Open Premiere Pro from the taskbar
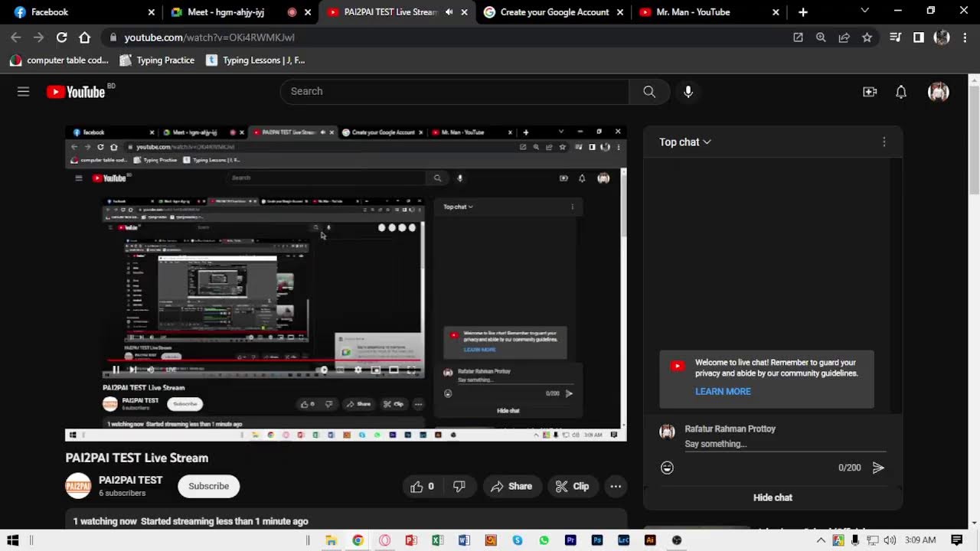The image size is (980, 551). (570, 540)
